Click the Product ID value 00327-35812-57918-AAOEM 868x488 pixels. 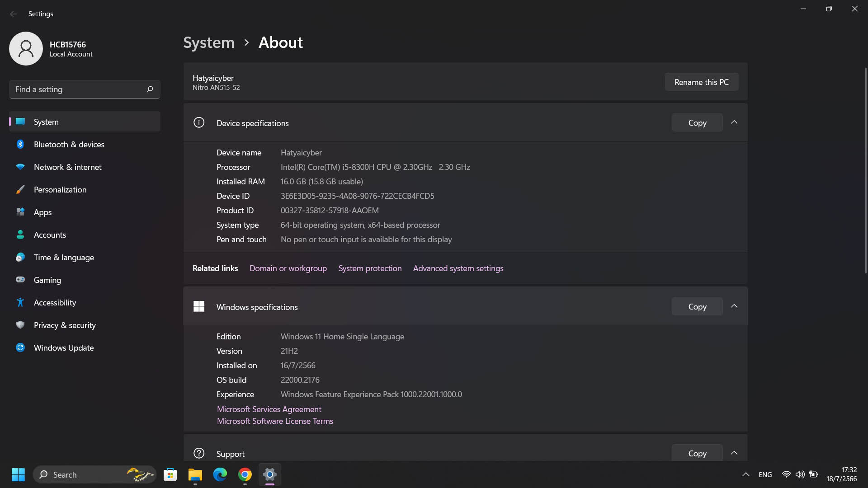pos(330,210)
